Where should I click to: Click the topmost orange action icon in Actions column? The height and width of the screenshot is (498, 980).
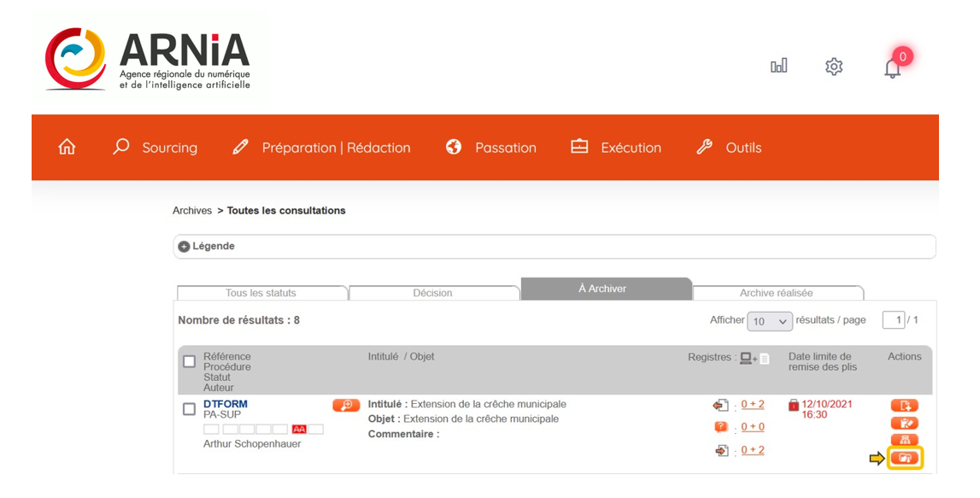[x=904, y=406]
